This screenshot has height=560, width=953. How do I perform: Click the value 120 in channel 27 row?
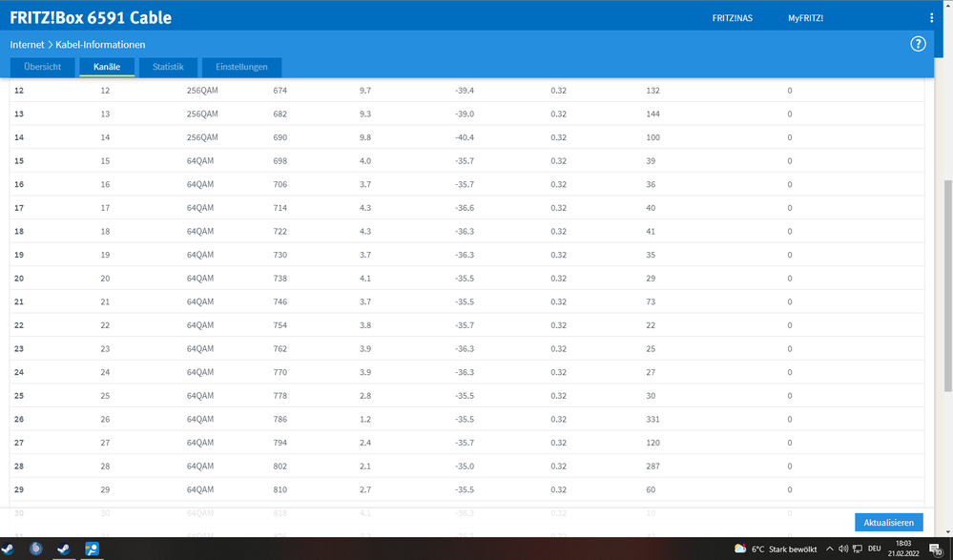tap(653, 443)
